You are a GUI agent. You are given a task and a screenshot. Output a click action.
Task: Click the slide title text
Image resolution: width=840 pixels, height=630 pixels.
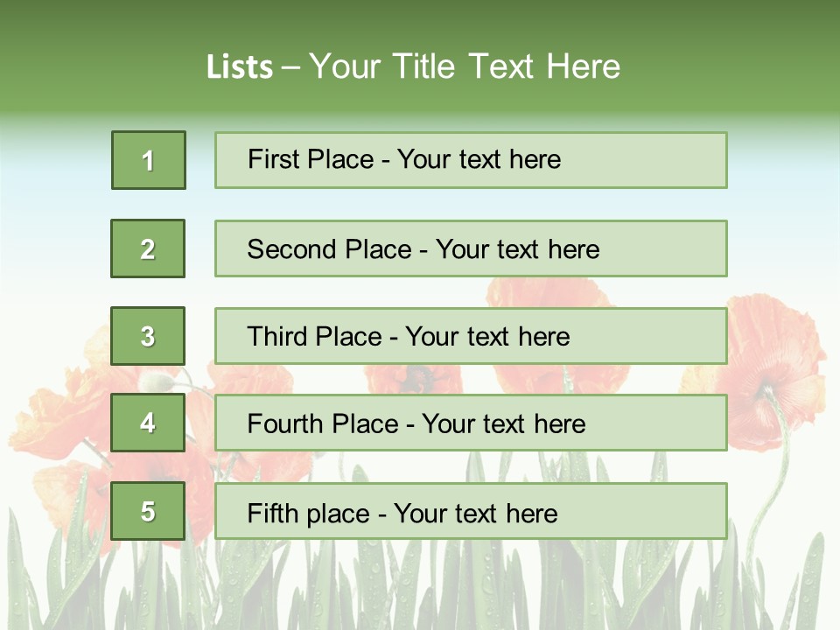(x=414, y=66)
